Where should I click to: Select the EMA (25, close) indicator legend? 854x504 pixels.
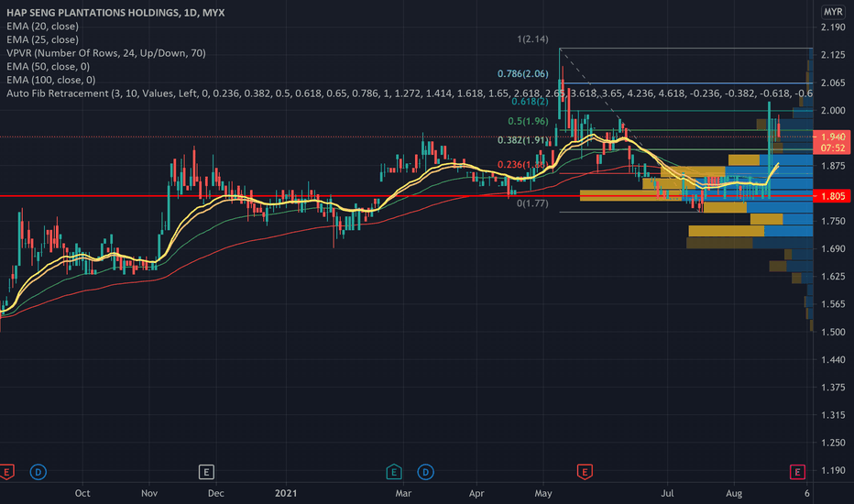click(x=42, y=39)
